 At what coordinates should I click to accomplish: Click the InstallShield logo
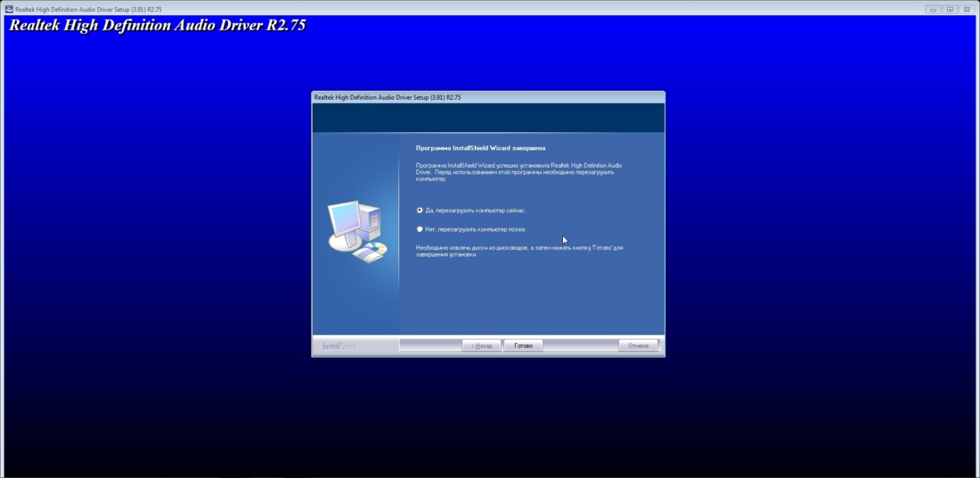coord(339,346)
